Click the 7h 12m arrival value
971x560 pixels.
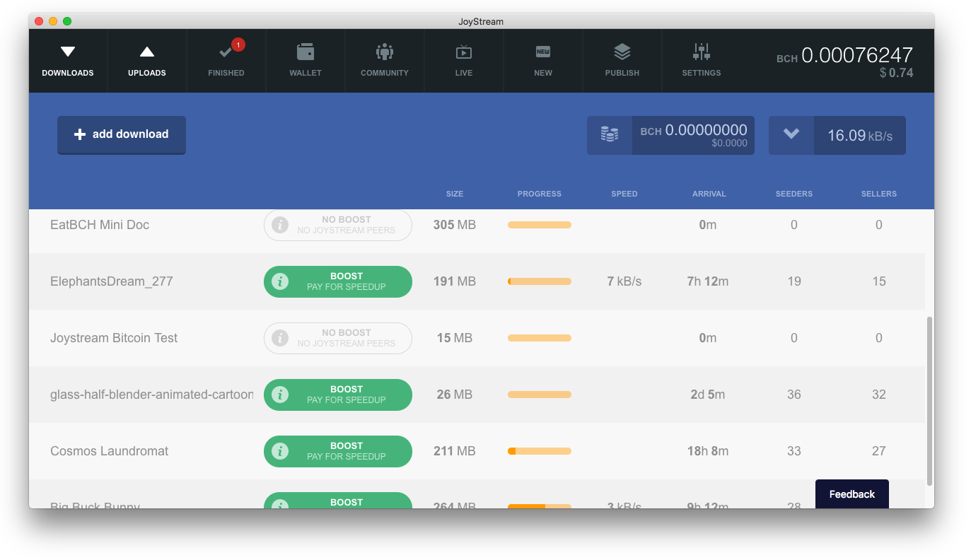708,281
